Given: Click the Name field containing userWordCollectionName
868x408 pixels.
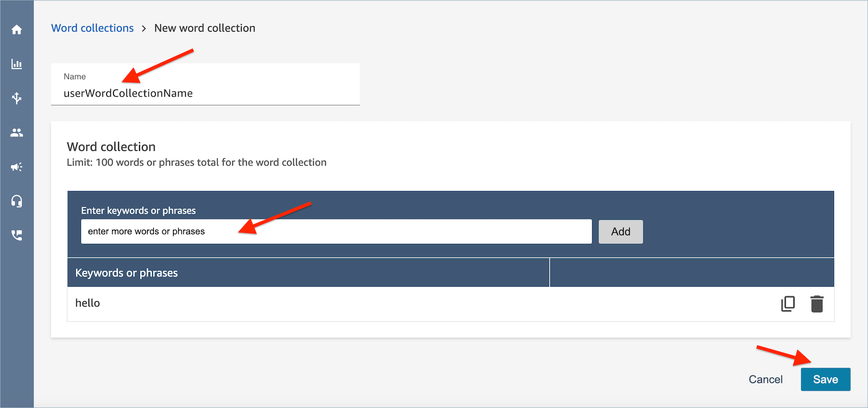Looking at the screenshot, I should (x=205, y=93).
